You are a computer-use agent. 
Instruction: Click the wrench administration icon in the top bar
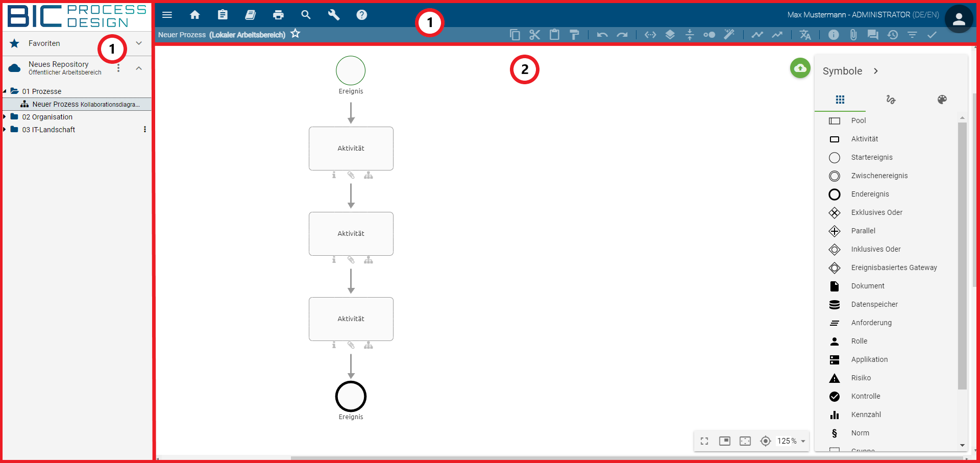tap(334, 15)
